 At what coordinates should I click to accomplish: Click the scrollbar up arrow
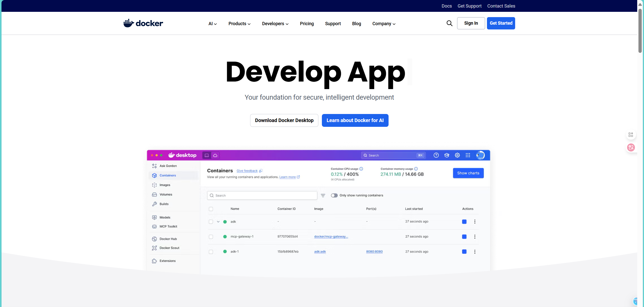[x=640, y=4]
